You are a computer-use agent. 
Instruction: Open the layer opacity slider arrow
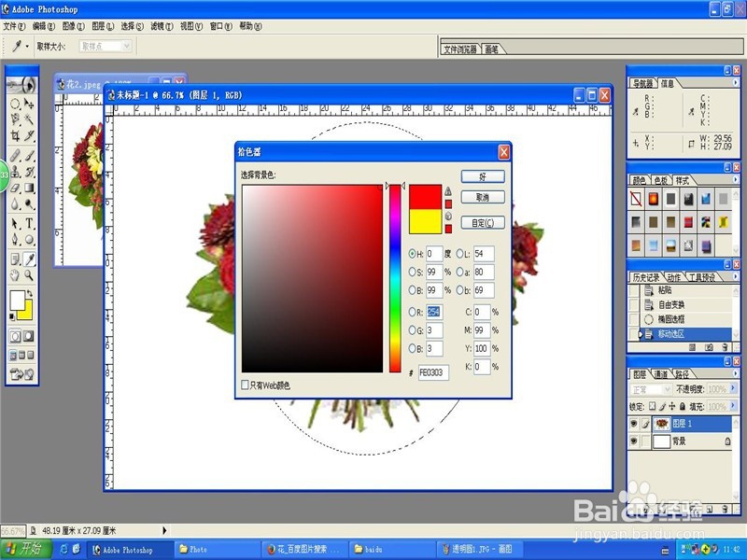pyautogui.click(x=733, y=389)
